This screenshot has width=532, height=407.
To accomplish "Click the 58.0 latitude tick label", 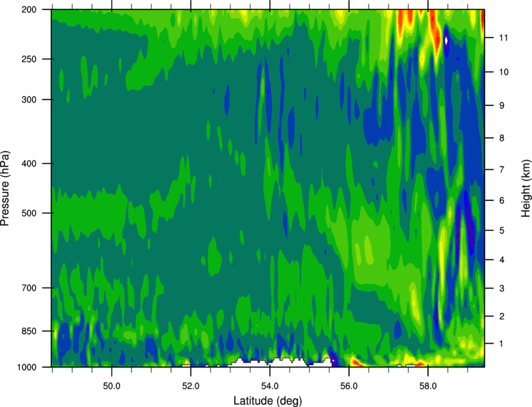I will coord(428,386).
